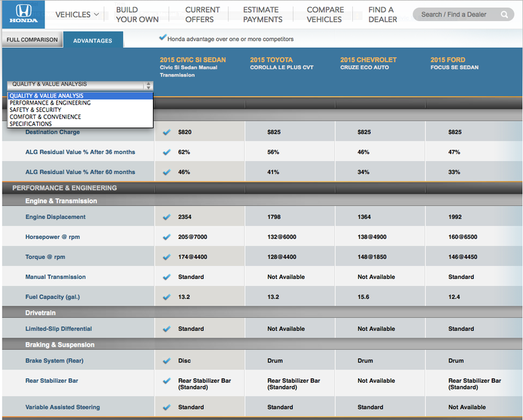This screenshot has height=420, width=523.
Task: Click the checkmark in the 60 months residual row
Action: [167, 172]
